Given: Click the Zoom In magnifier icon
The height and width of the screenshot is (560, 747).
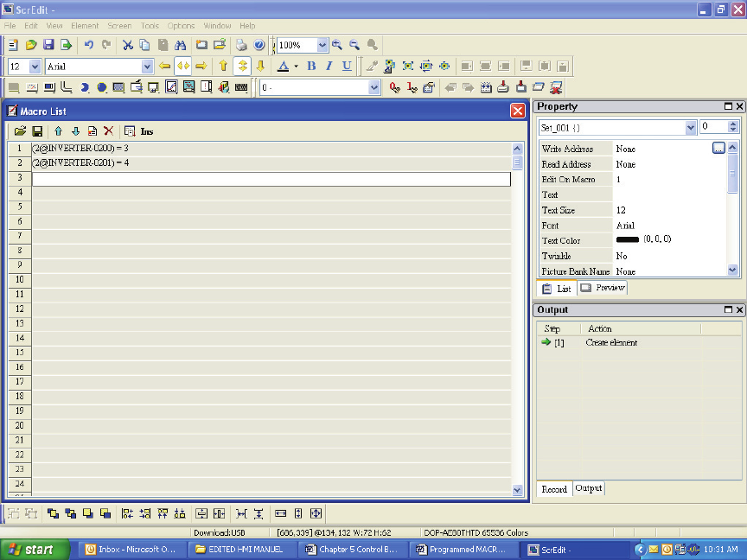Looking at the screenshot, I should pyautogui.click(x=337, y=45).
